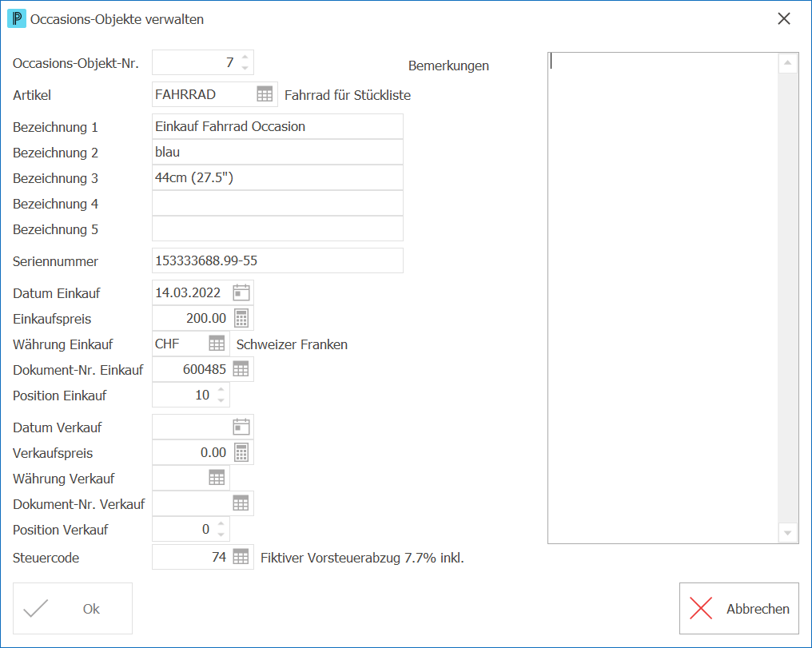Image resolution: width=812 pixels, height=648 pixels.
Task: Decrease the Occasions-Objekt-Nr. value
Action: [245, 68]
